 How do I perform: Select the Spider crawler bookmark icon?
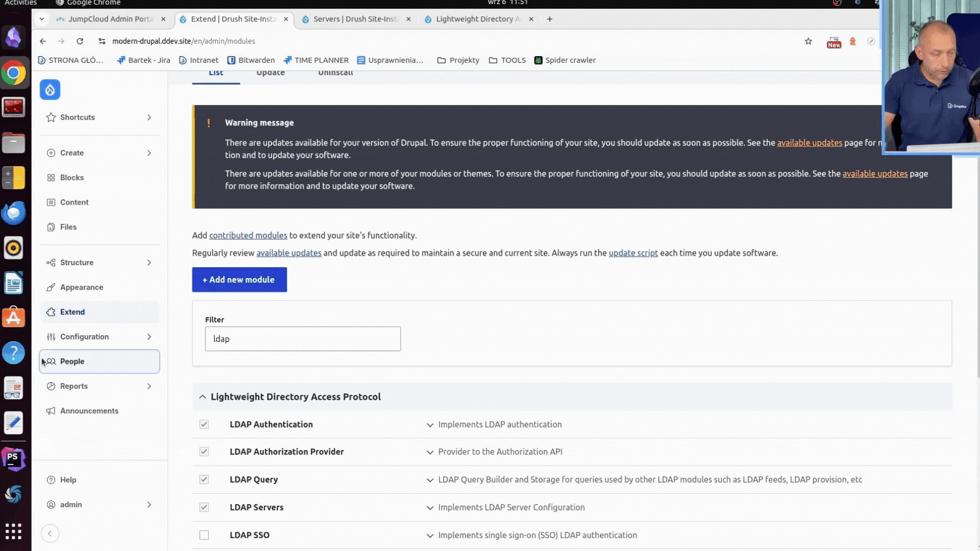[538, 60]
